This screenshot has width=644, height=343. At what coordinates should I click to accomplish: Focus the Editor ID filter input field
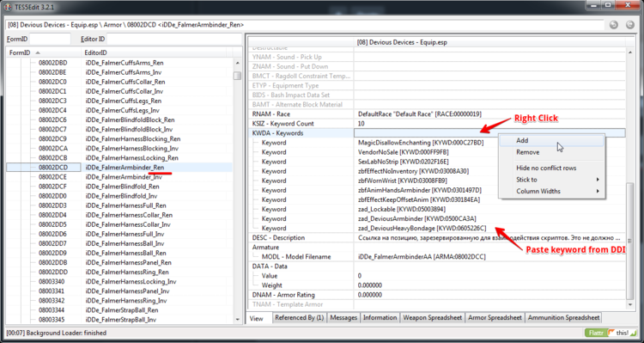[x=173, y=39]
